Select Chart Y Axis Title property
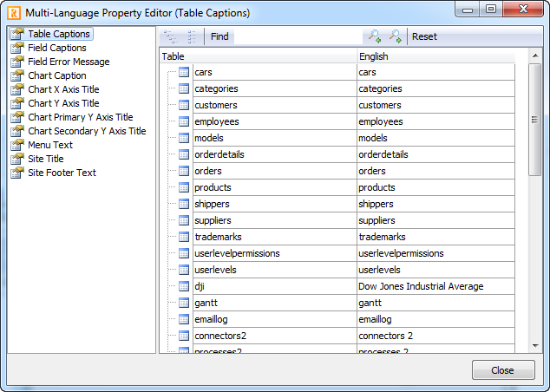 63,103
